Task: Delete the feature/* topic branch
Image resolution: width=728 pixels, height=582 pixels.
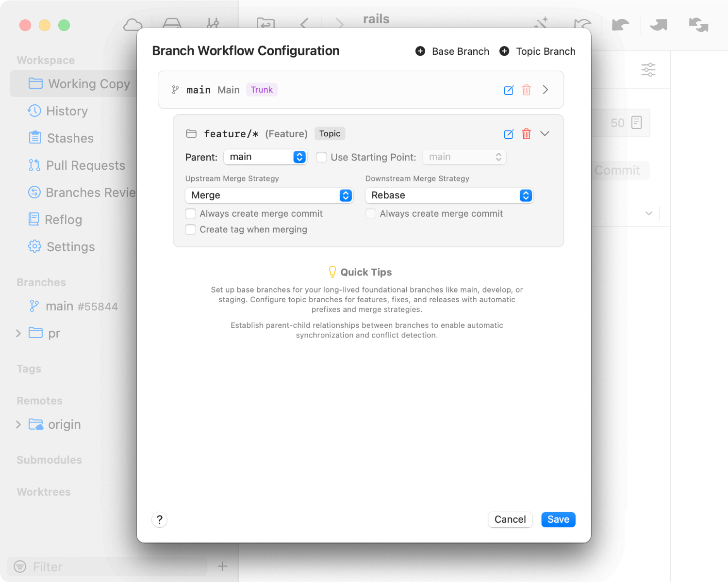Action: tap(526, 134)
